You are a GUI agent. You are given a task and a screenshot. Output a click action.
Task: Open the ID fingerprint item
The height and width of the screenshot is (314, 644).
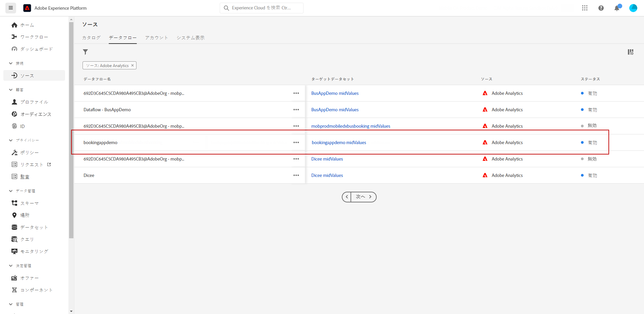coord(18,126)
